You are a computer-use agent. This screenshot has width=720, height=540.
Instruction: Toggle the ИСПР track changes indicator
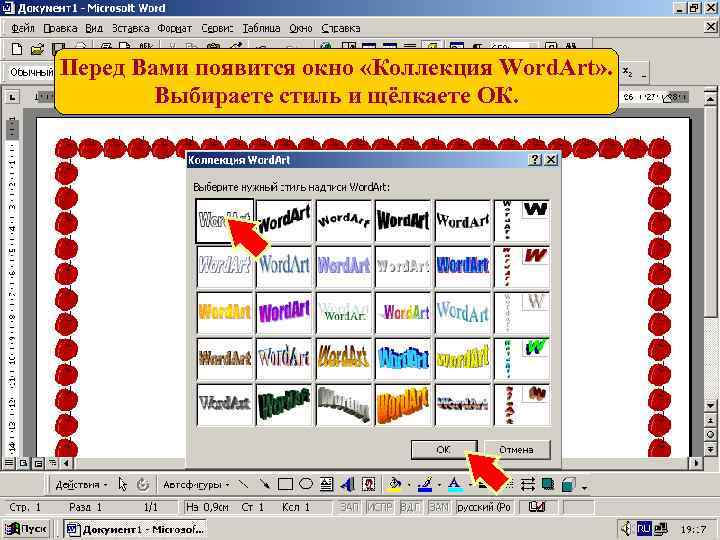click(x=380, y=507)
